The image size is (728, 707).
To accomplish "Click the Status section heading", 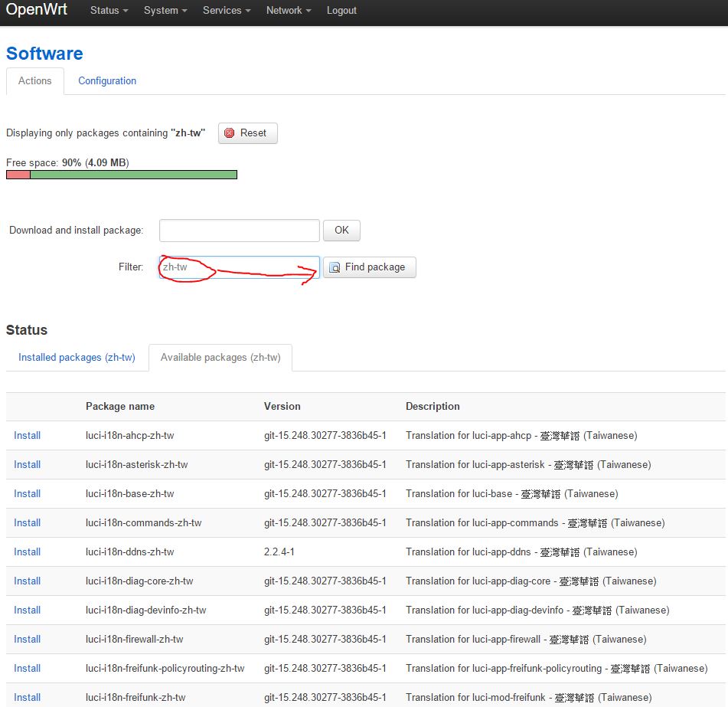I will 27,330.
